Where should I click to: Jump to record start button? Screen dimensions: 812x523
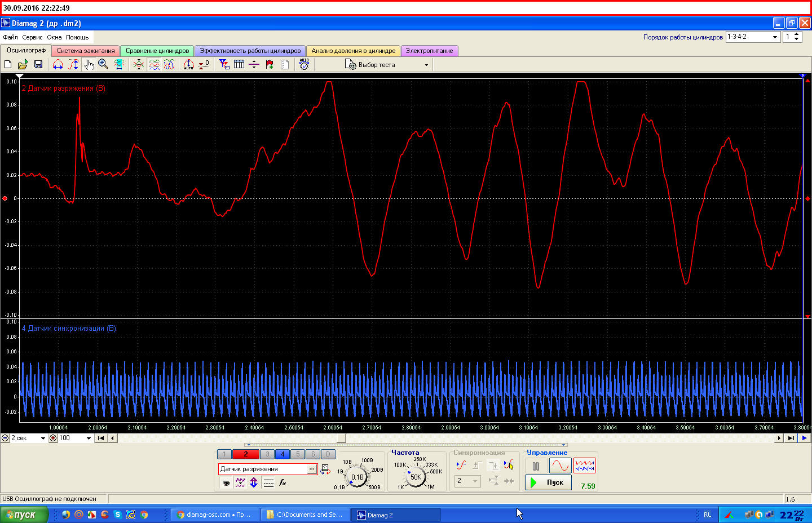coord(101,438)
